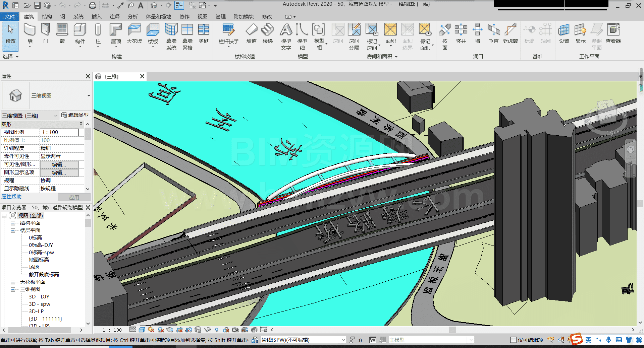
Task: Click 编辑类型 button in properties
Action: click(x=75, y=115)
